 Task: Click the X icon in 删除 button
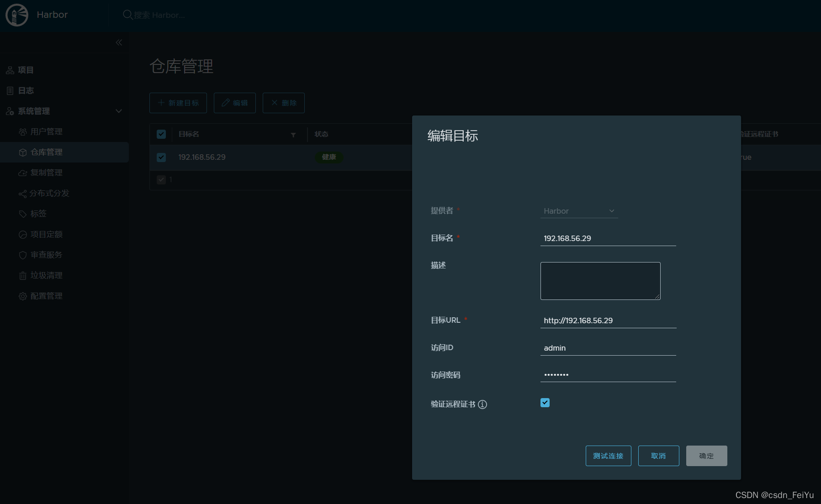click(x=275, y=103)
